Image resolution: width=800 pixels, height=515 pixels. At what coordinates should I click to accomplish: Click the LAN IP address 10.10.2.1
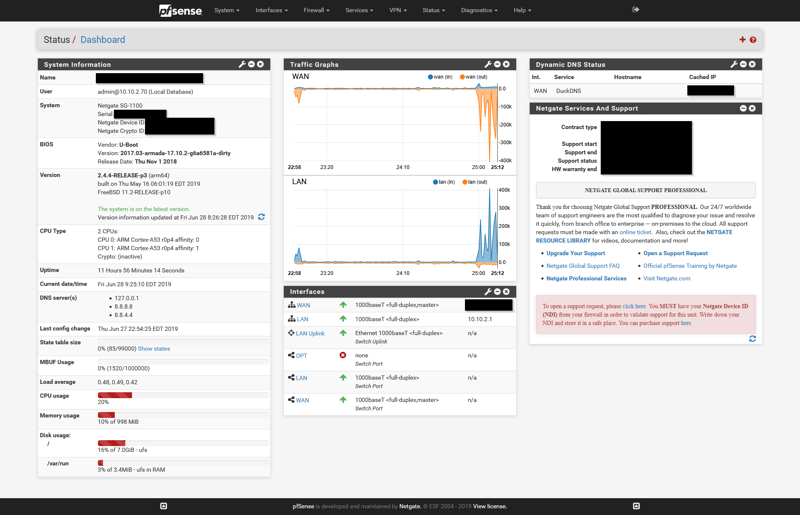[x=480, y=319]
